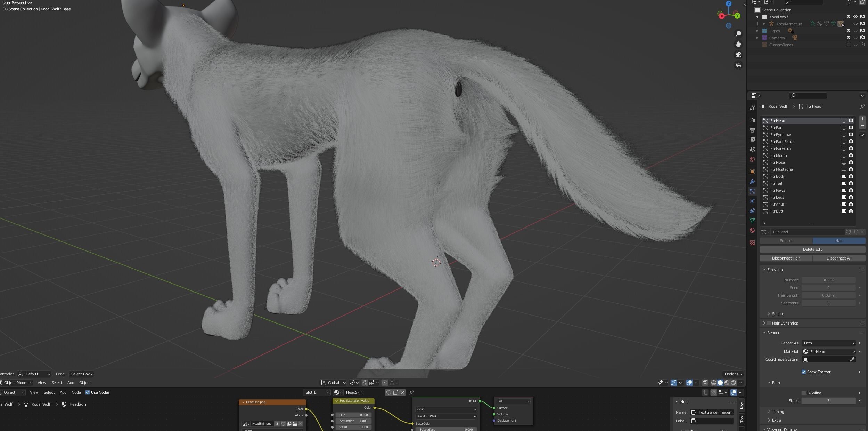Open the node editor Node menu
This screenshot has width=868, height=431.
pos(76,392)
